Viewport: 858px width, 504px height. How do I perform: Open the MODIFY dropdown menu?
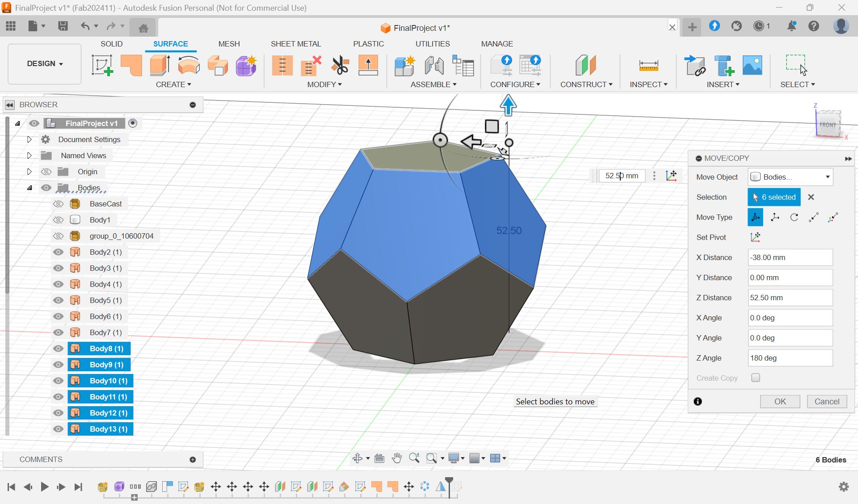pos(324,84)
